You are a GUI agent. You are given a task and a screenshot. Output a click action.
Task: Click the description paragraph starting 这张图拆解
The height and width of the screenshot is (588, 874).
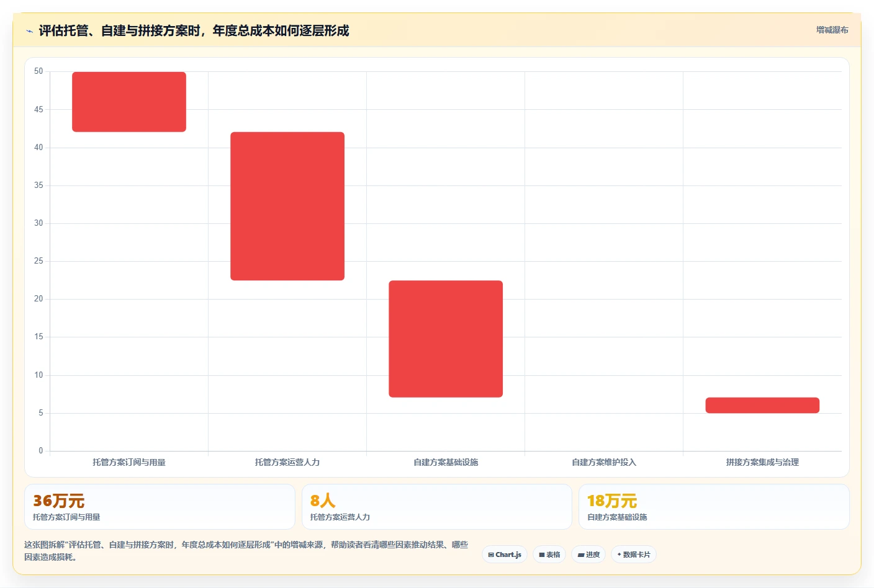[246, 551]
